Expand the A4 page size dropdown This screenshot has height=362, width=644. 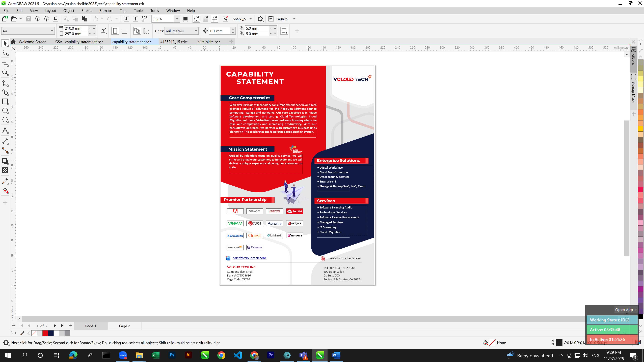(52, 31)
